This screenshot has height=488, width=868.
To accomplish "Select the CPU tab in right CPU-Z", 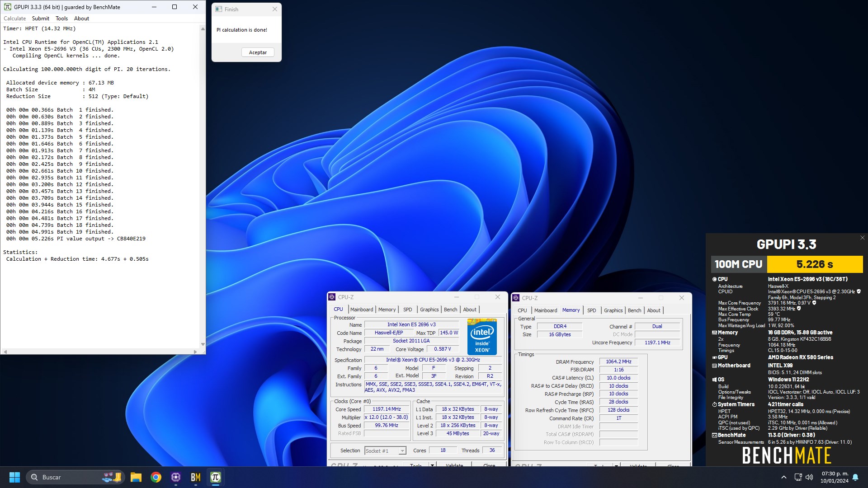I will point(522,310).
